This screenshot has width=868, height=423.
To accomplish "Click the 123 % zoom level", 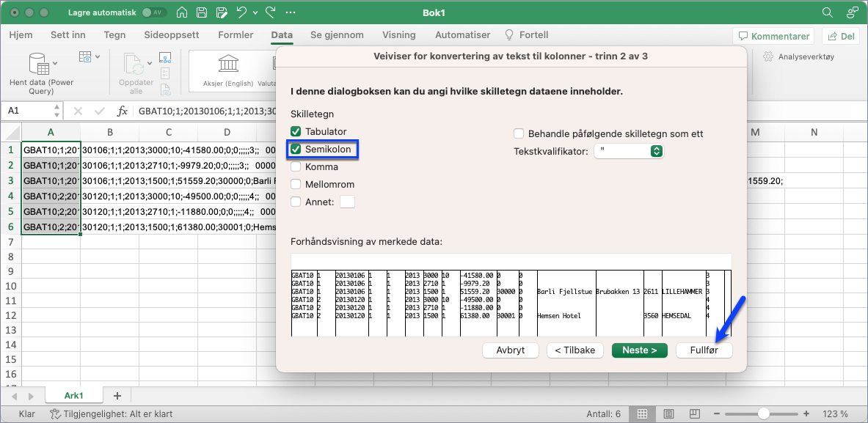I will (836, 413).
